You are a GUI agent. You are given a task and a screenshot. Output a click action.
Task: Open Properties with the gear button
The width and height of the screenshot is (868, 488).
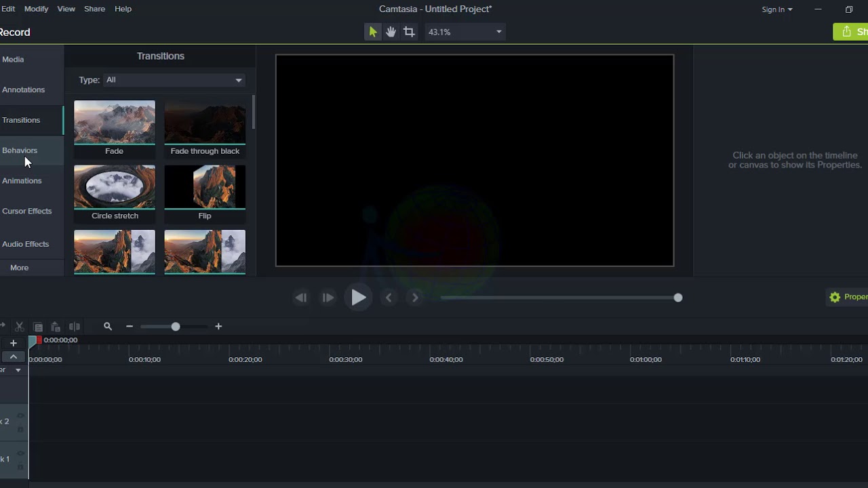(x=835, y=297)
